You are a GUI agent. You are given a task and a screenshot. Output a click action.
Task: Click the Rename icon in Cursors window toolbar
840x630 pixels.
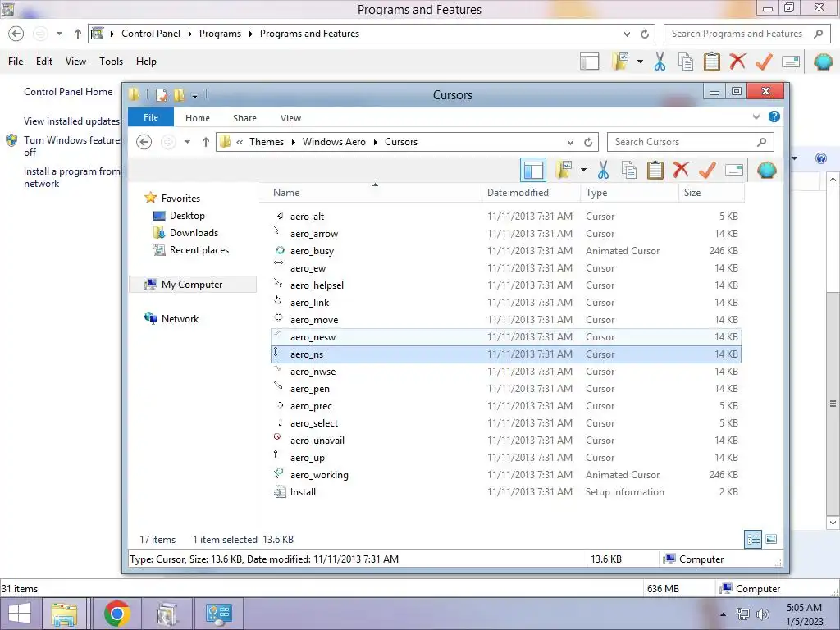pyautogui.click(x=734, y=171)
